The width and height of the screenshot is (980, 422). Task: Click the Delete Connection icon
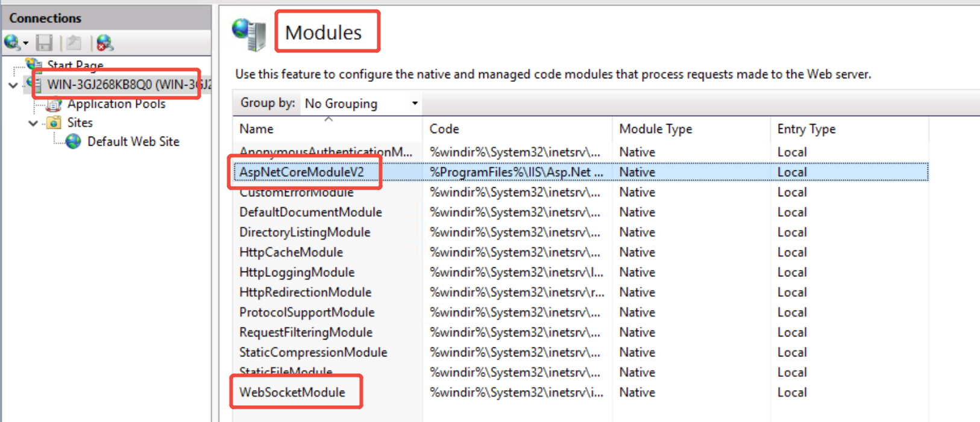tap(104, 43)
